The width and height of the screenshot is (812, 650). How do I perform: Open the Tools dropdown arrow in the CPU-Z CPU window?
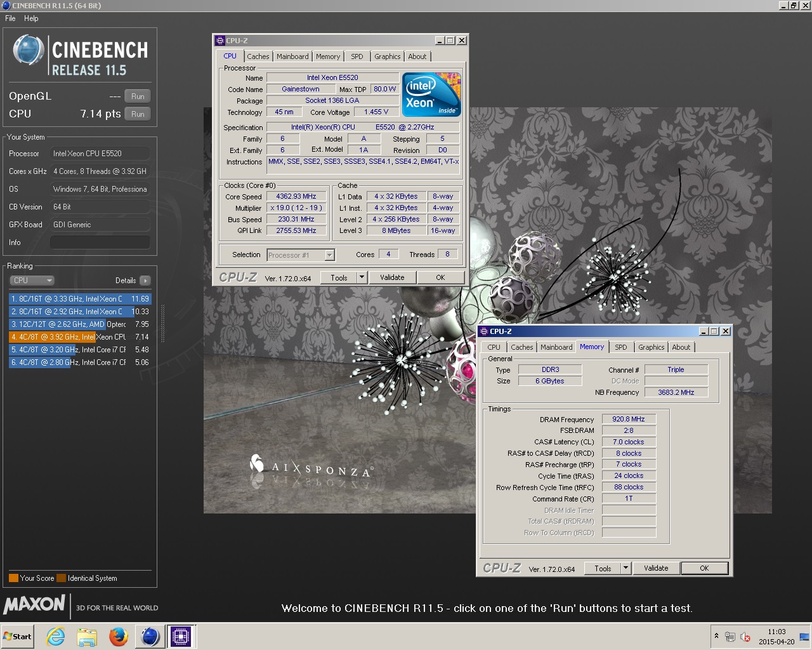[362, 277]
